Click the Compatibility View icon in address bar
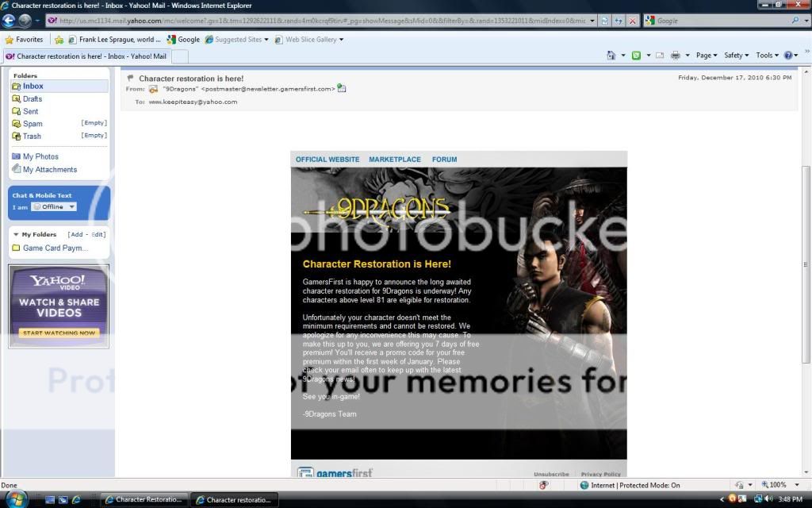This screenshot has height=508, width=812. tap(605, 21)
